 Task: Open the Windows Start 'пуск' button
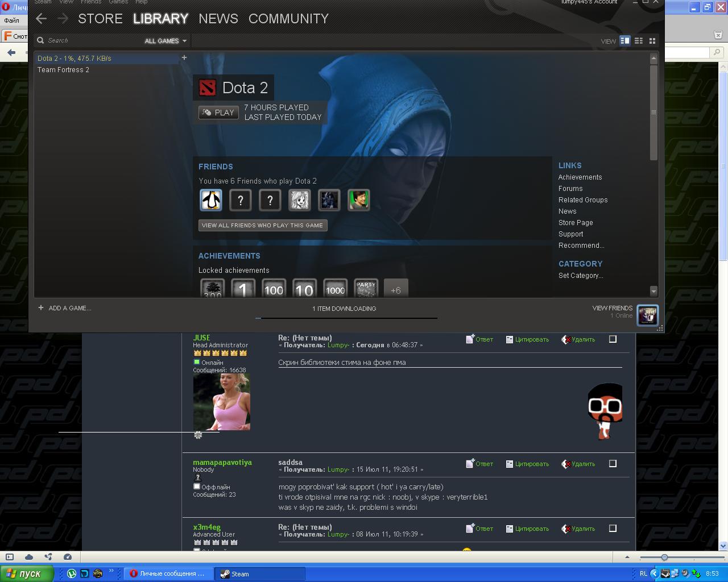(27, 573)
